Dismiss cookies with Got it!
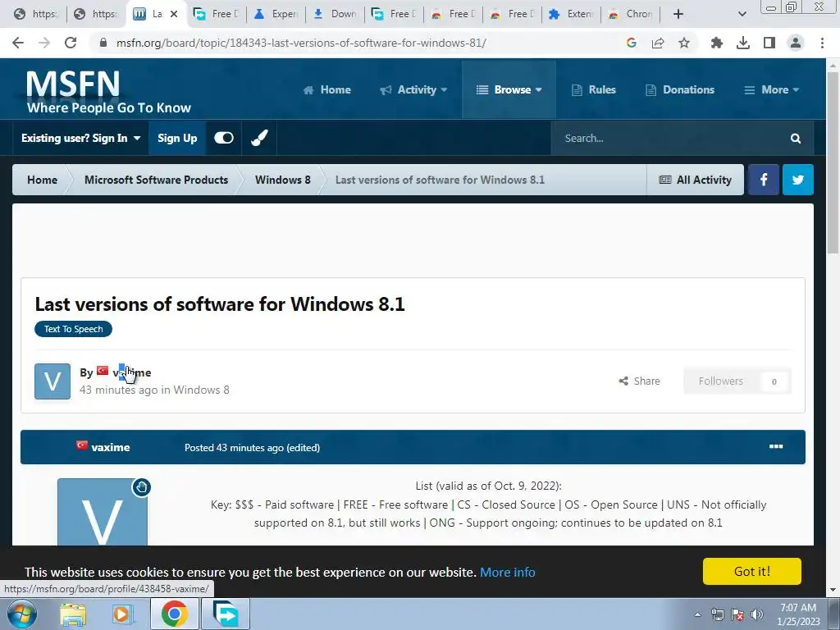The height and width of the screenshot is (630, 840). click(752, 572)
